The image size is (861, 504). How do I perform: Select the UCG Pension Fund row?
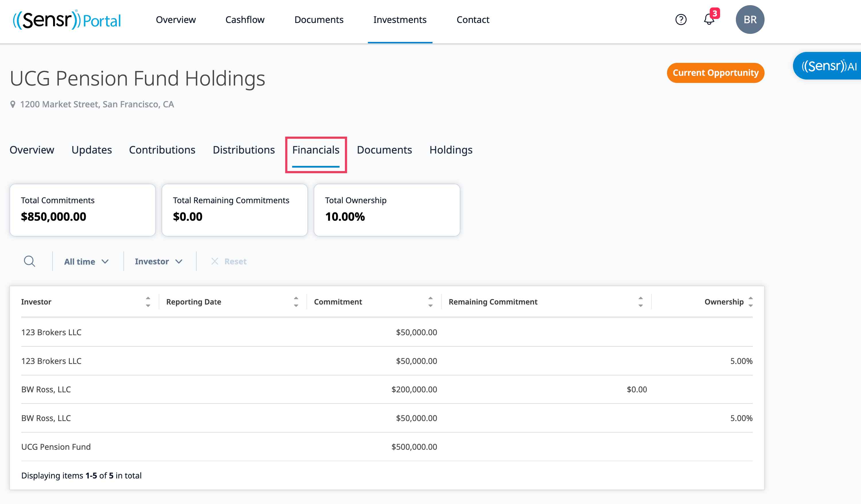click(x=56, y=447)
